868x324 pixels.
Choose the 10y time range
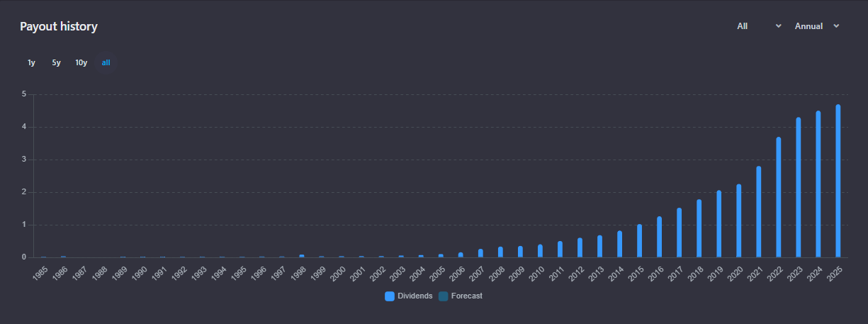tap(81, 62)
